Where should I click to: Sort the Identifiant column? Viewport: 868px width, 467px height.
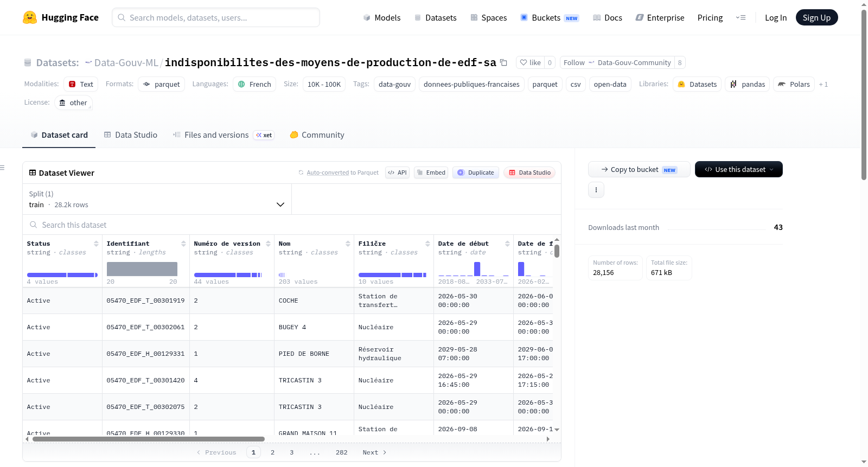[183, 244]
